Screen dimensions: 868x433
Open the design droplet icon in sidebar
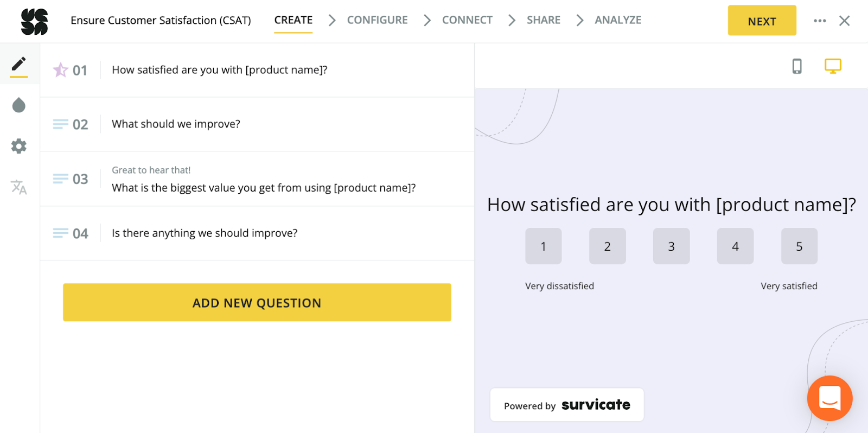coord(19,105)
